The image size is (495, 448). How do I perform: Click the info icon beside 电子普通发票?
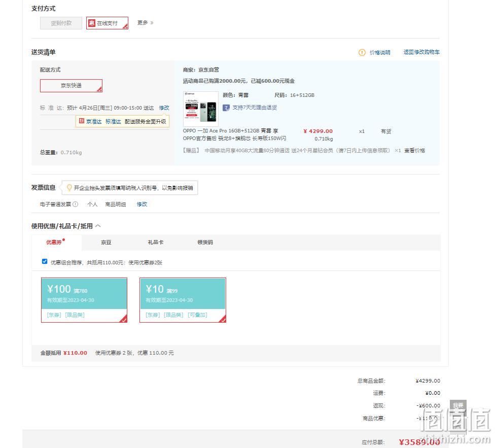(x=76, y=204)
